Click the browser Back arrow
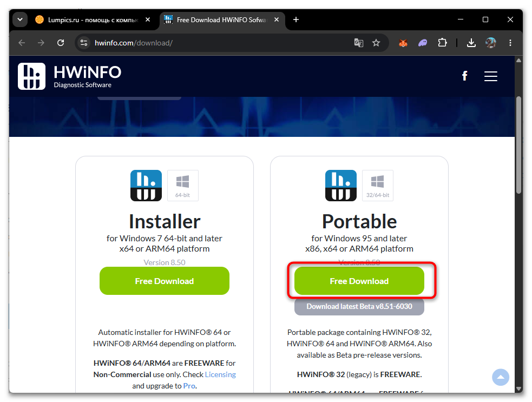This screenshot has width=532, height=402. click(22, 43)
